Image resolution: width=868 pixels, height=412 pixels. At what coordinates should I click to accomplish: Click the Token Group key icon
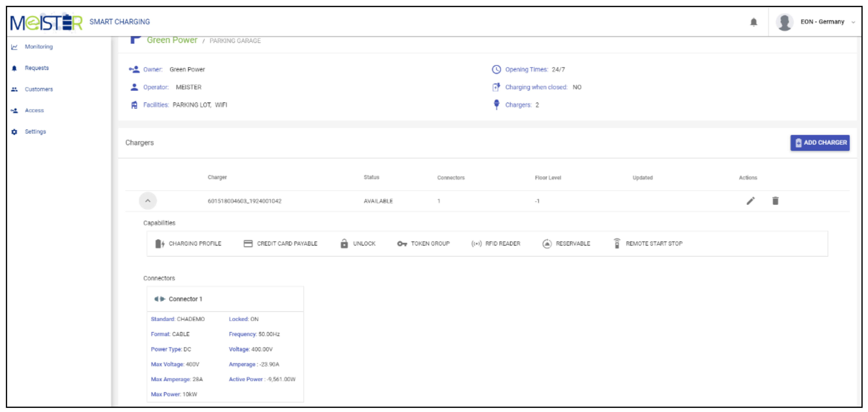point(402,244)
